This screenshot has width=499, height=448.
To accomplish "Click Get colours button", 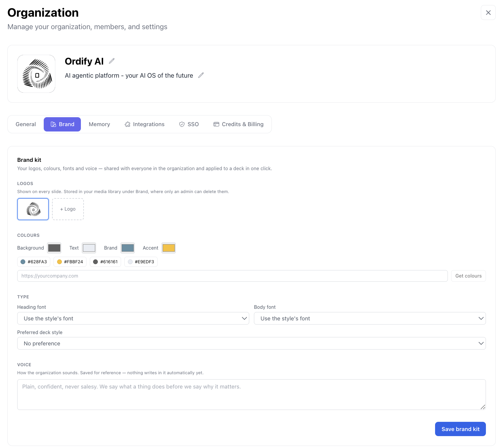I will pos(468,276).
